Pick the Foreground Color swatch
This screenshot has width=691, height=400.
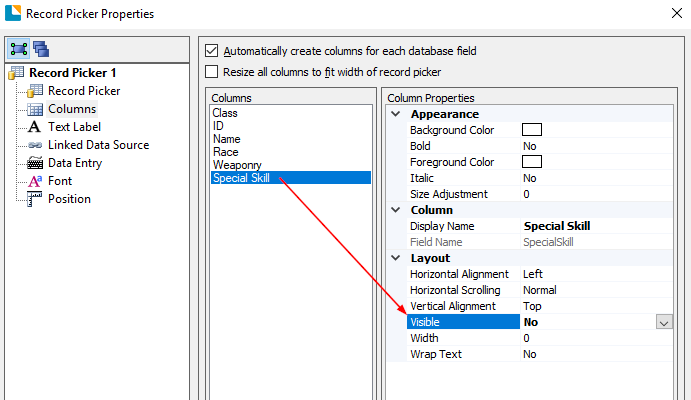(532, 162)
